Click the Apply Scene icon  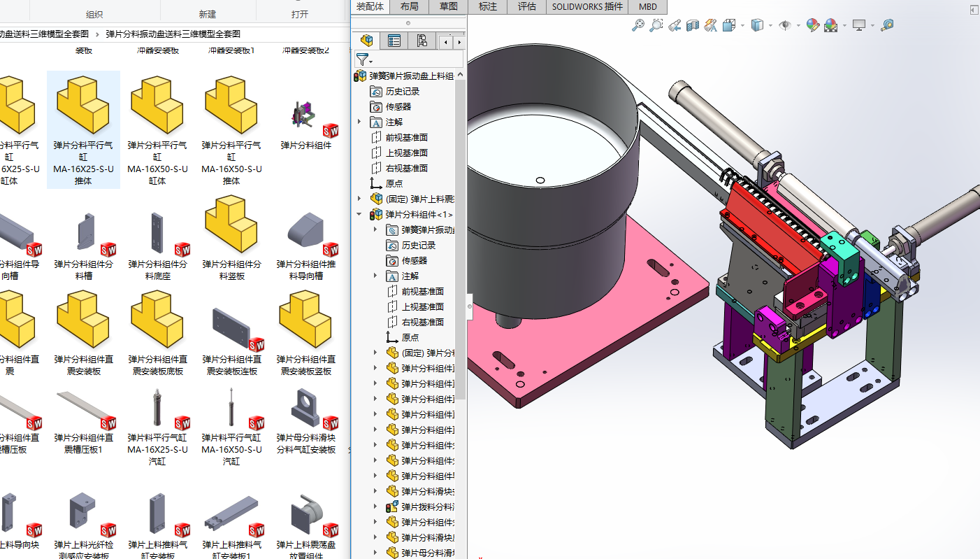(830, 26)
